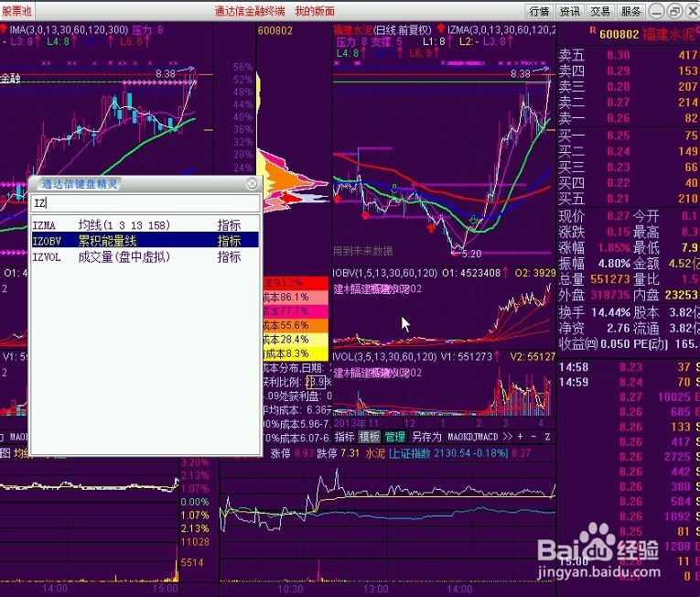Close the 通达信键盘精灵 dialog

(x=253, y=184)
